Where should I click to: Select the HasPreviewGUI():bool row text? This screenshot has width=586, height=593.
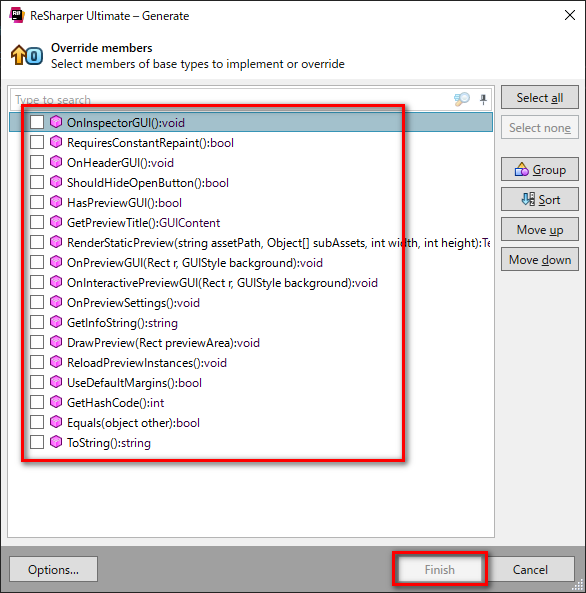click(124, 203)
